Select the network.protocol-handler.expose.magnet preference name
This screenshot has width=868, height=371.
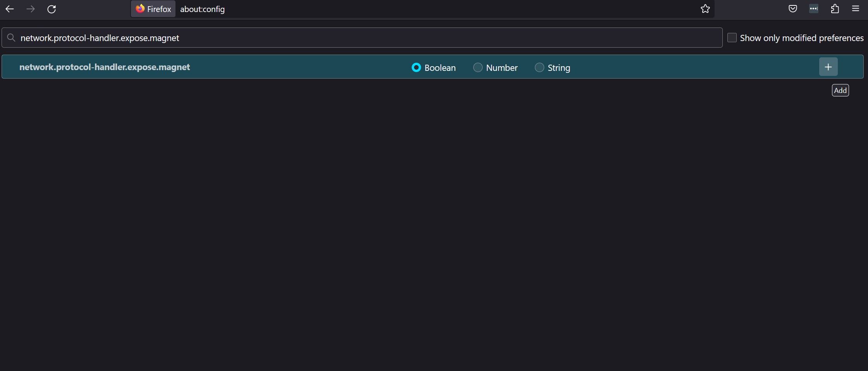click(x=105, y=67)
